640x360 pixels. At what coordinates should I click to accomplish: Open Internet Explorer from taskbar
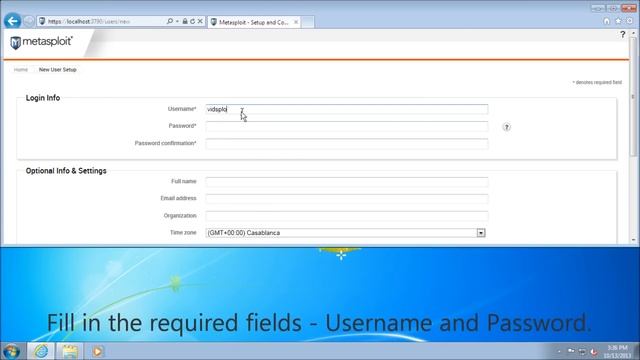(41, 351)
